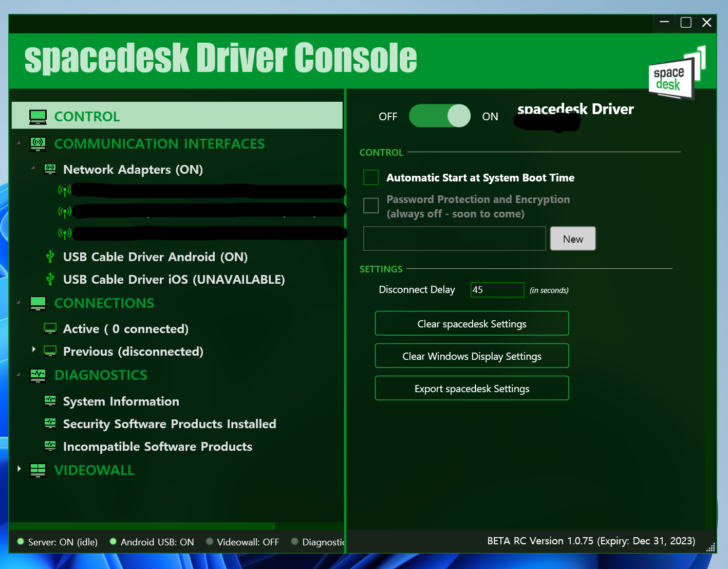The height and width of the screenshot is (569, 728).
Task: Click Clear spacedesk Settings button
Action: coord(472,323)
